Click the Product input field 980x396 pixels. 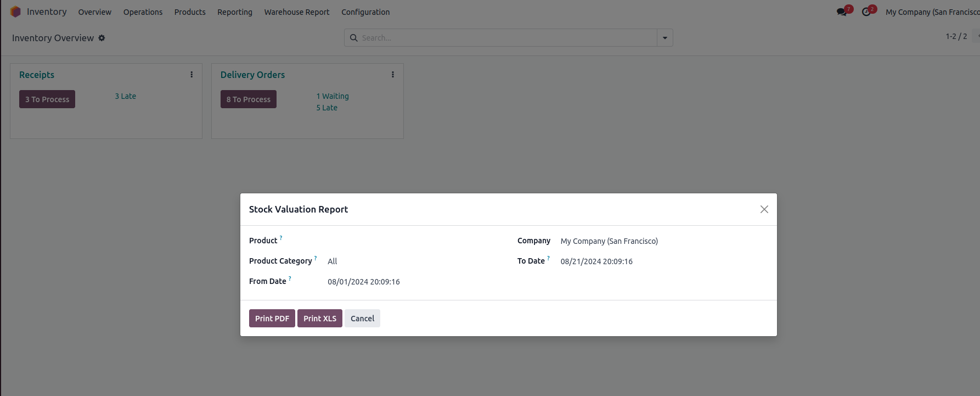412,241
